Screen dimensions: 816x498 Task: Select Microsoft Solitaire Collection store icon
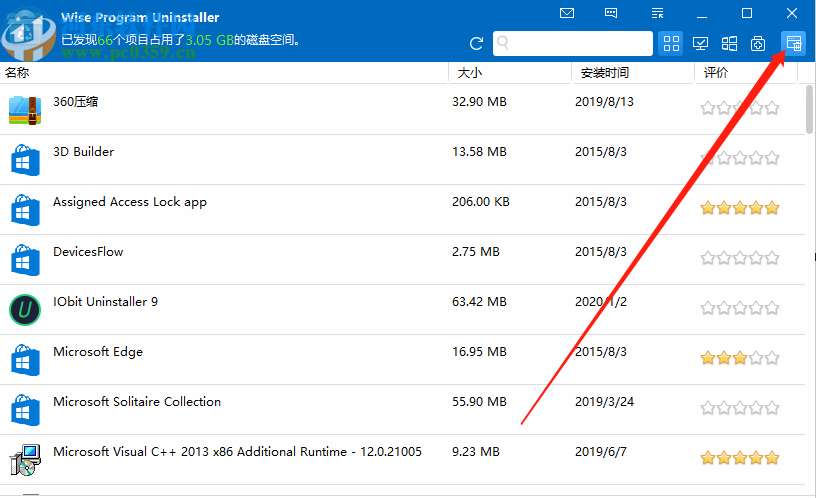[x=25, y=410]
